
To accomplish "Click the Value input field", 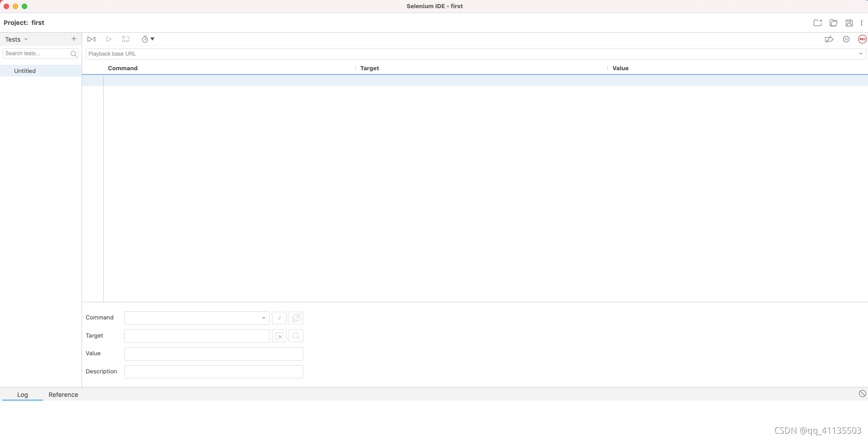I will pyautogui.click(x=213, y=354).
